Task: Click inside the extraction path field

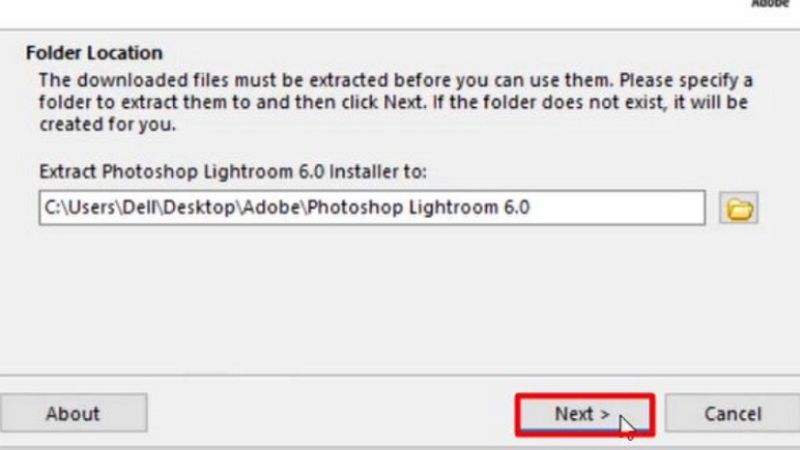Action: tap(372, 208)
